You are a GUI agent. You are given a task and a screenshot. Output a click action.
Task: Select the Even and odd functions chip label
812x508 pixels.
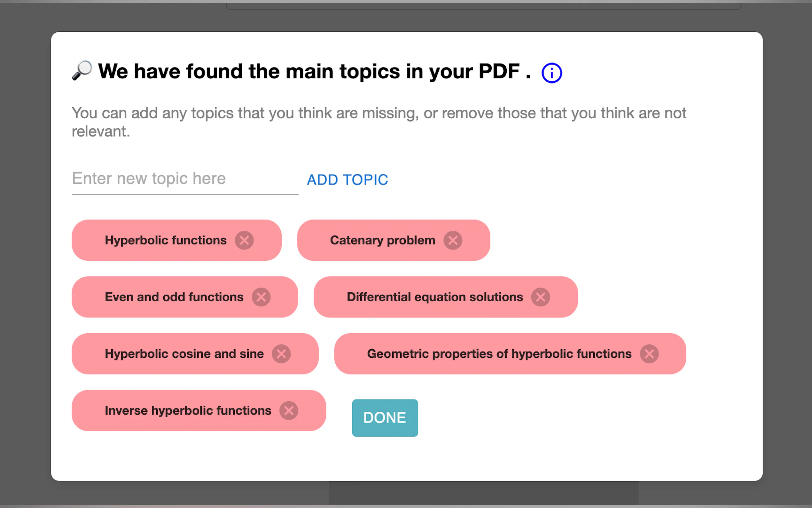(x=174, y=297)
